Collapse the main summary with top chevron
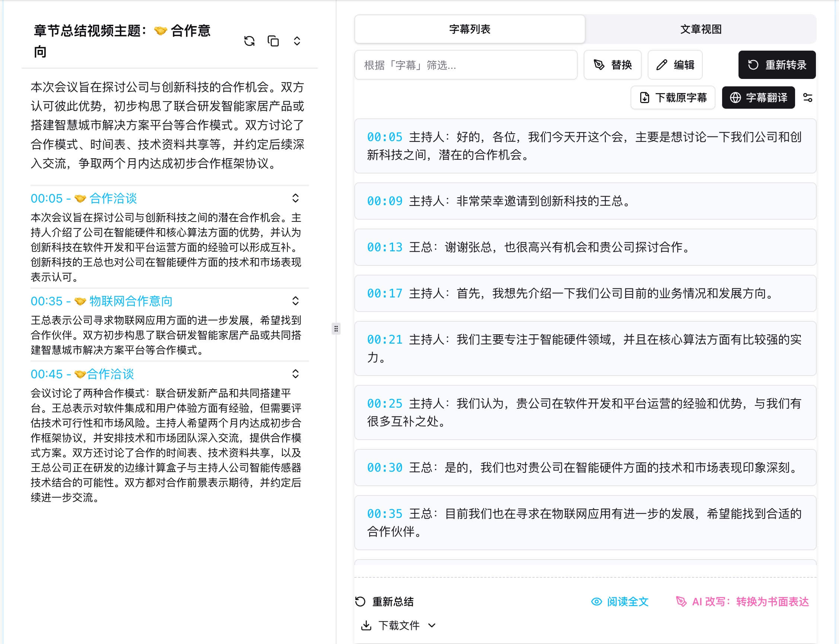Image resolution: width=839 pixels, height=644 pixels. 297,41
